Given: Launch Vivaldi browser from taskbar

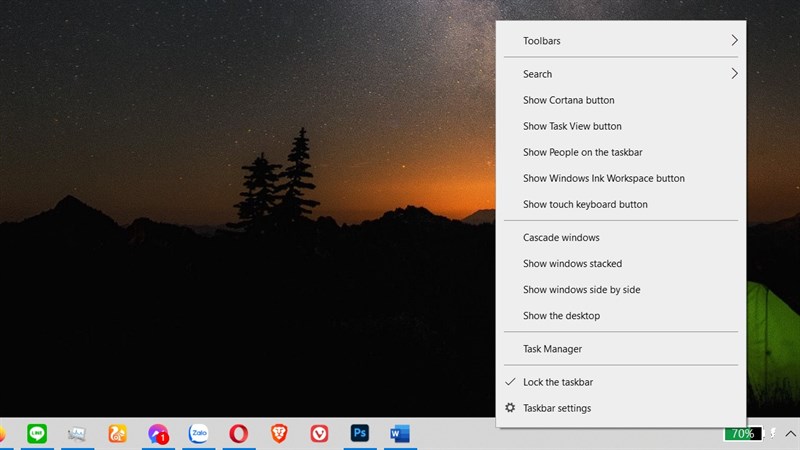Looking at the screenshot, I should tap(319, 433).
